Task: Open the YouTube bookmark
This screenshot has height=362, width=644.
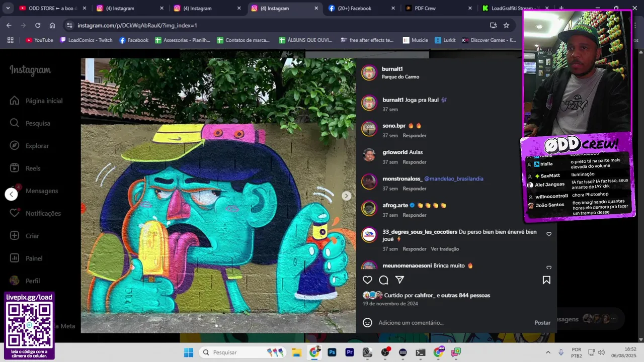Action: coord(39,40)
